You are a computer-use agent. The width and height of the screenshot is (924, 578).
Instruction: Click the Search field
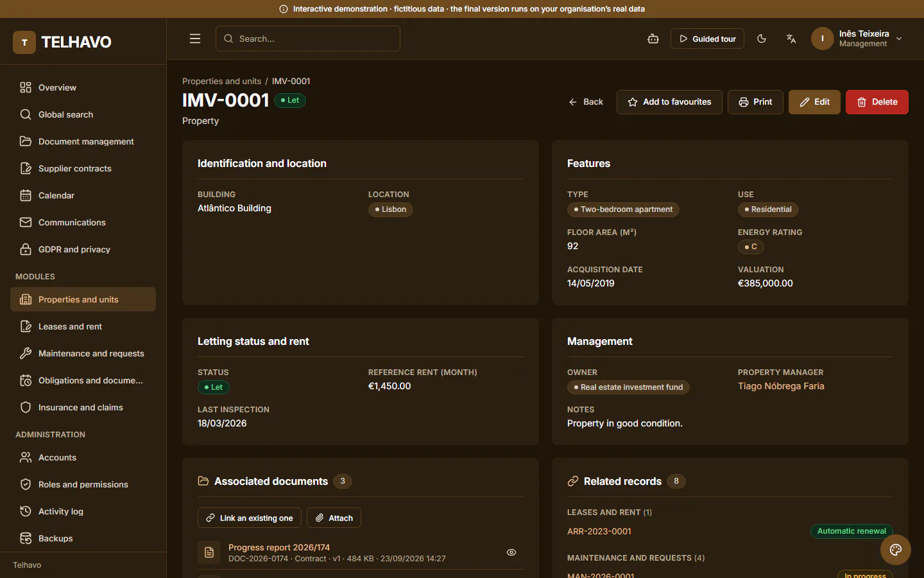pyautogui.click(x=308, y=39)
